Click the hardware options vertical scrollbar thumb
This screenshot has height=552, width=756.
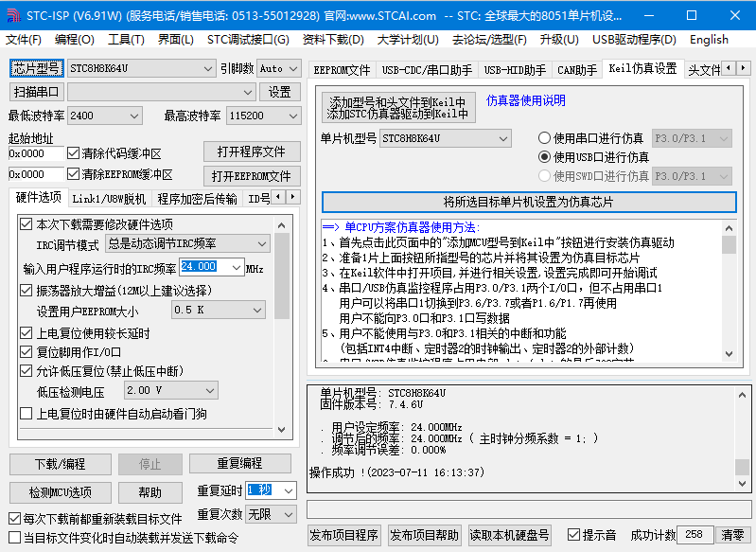tap(282, 276)
